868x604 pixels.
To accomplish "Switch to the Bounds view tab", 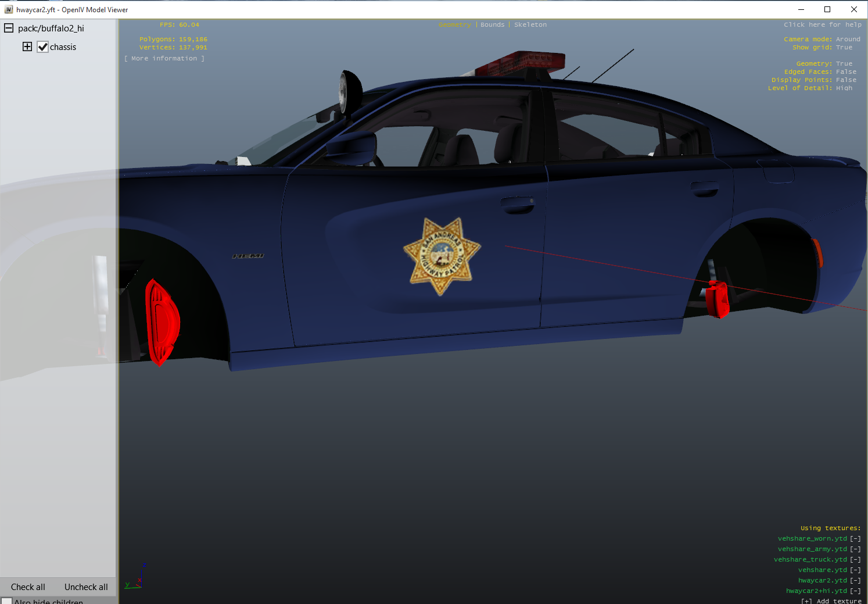I will click(493, 24).
